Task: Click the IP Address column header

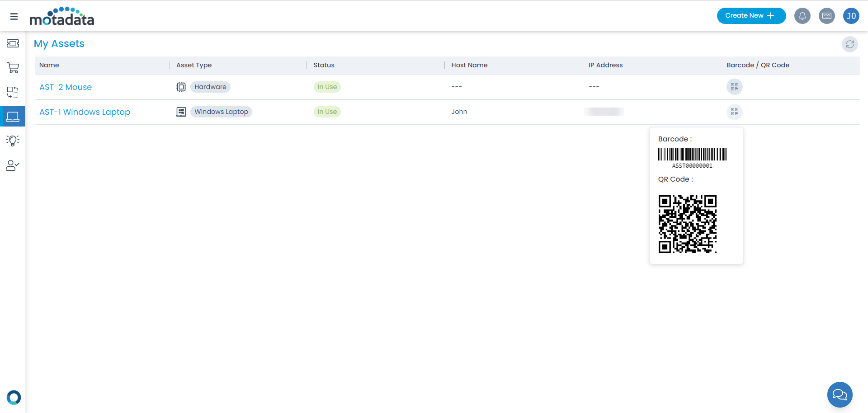Action: coord(606,65)
